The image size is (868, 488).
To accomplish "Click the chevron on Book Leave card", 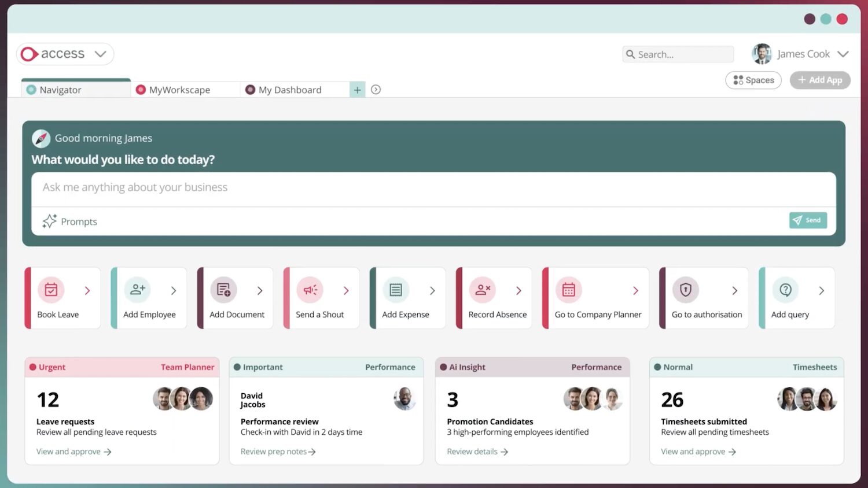I will click(x=87, y=291).
